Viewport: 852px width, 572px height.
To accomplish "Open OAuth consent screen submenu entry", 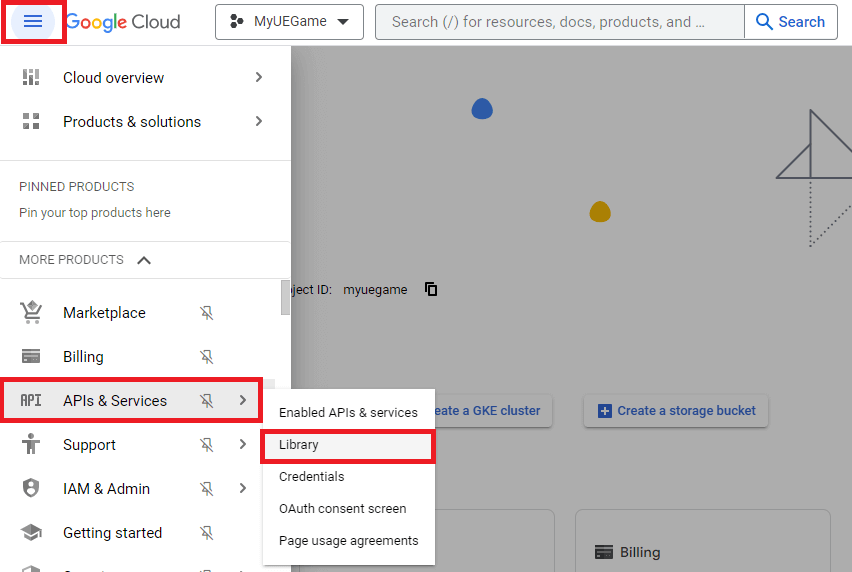I will [348, 508].
